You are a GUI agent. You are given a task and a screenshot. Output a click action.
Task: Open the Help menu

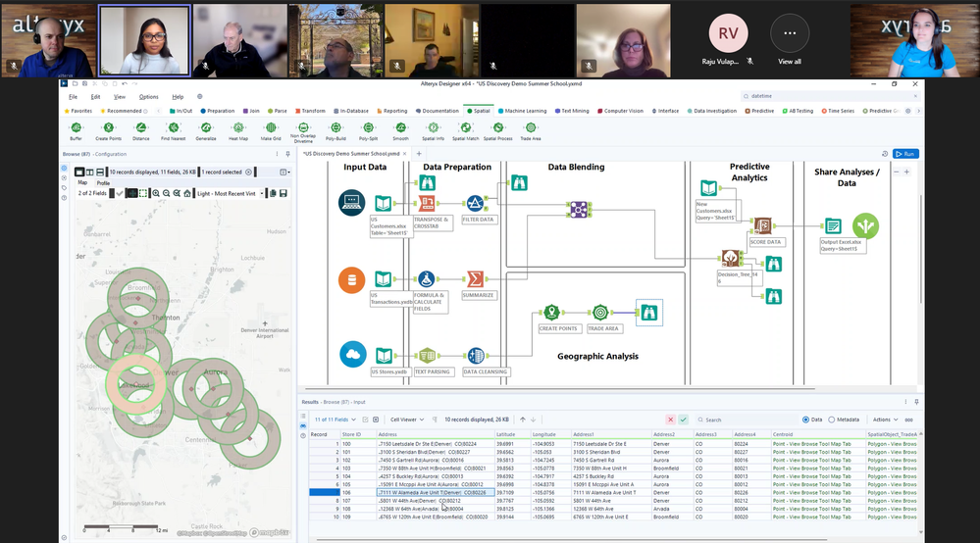179,97
